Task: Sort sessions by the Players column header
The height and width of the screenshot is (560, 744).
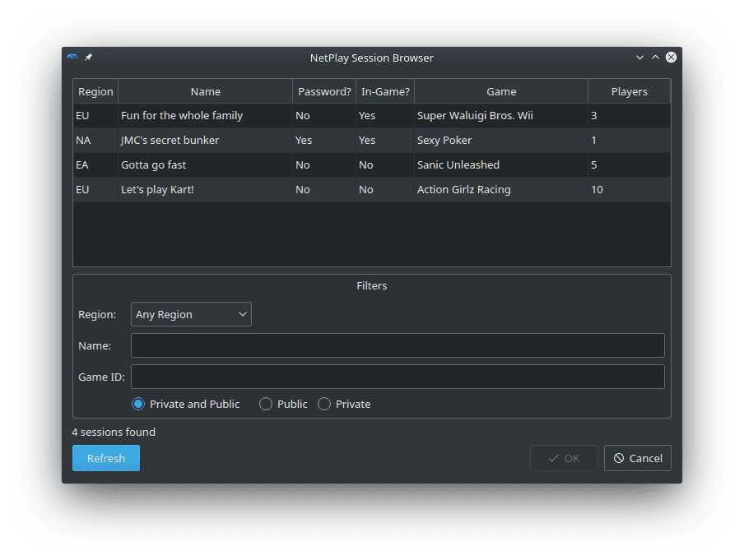Action: (x=629, y=91)
